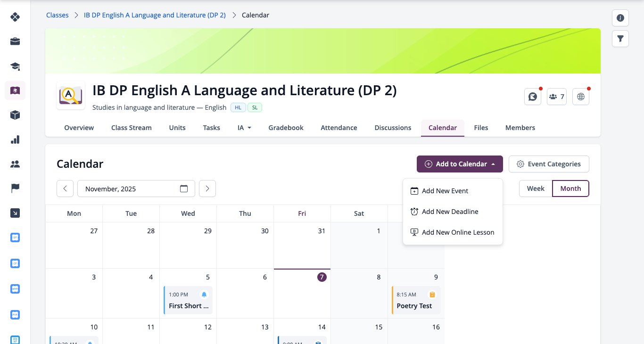Open the Units tab

click(177, 128)
